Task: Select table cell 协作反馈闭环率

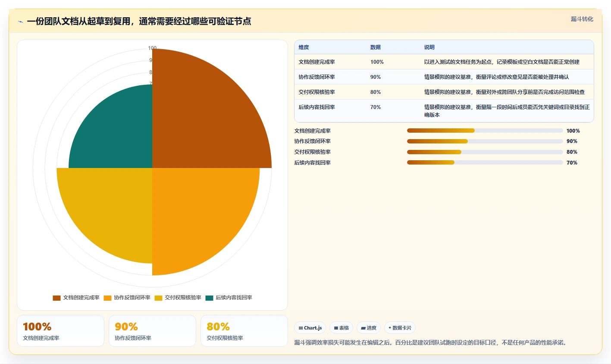Action: point(316,77)
